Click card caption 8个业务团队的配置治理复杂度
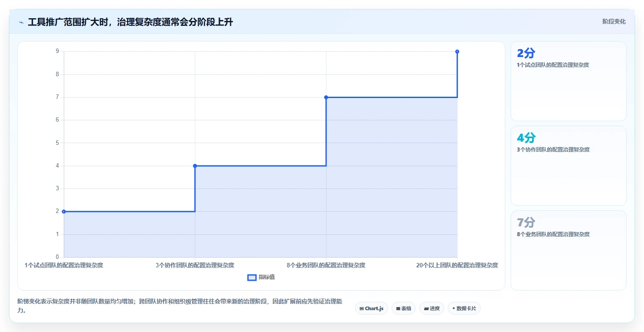The image size is (644, 332). click(x=553, y=234)
